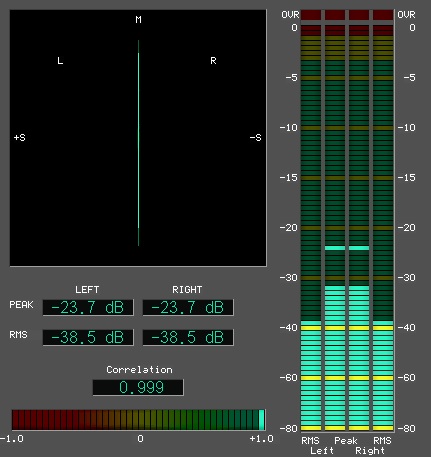Click the +S label on the goniometer
This screenshot has height=457, width=431.
tap(20, 138)
